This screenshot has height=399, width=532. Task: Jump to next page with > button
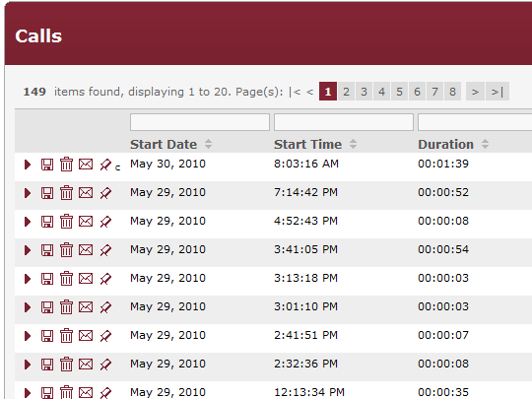tap(475, 92)
